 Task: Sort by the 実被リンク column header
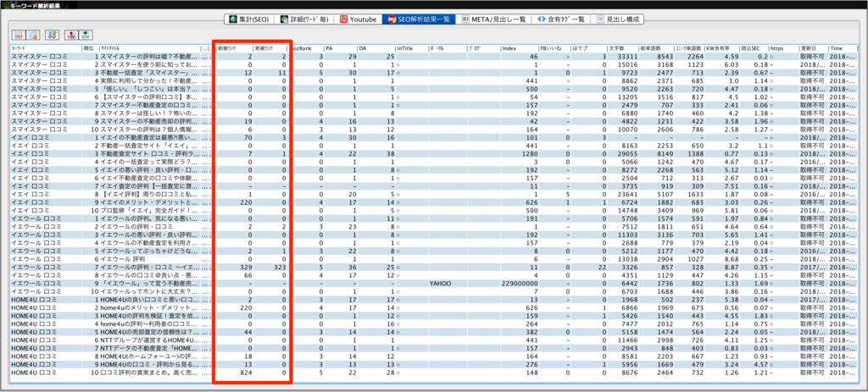(x=270, y=48)
